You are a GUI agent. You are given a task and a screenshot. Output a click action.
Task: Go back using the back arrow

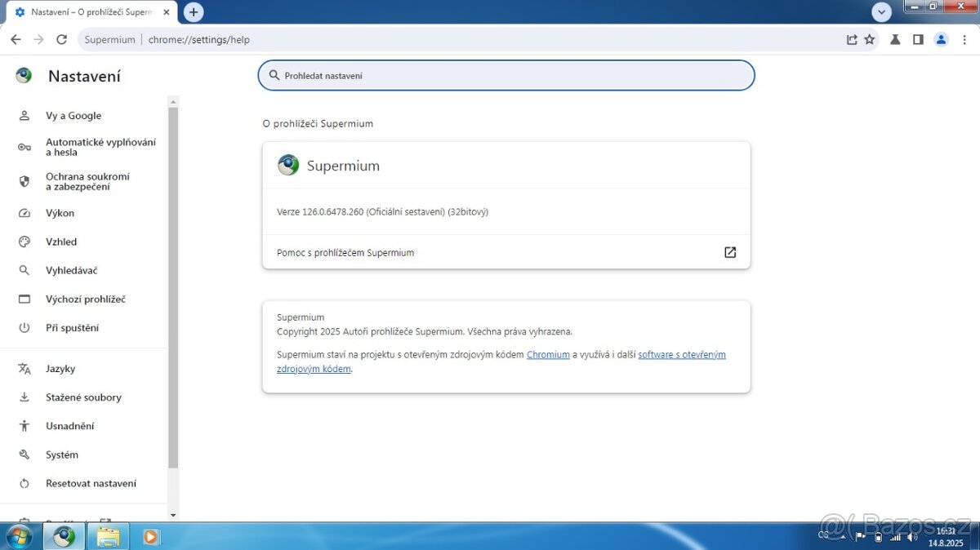(x=16, y=39)
